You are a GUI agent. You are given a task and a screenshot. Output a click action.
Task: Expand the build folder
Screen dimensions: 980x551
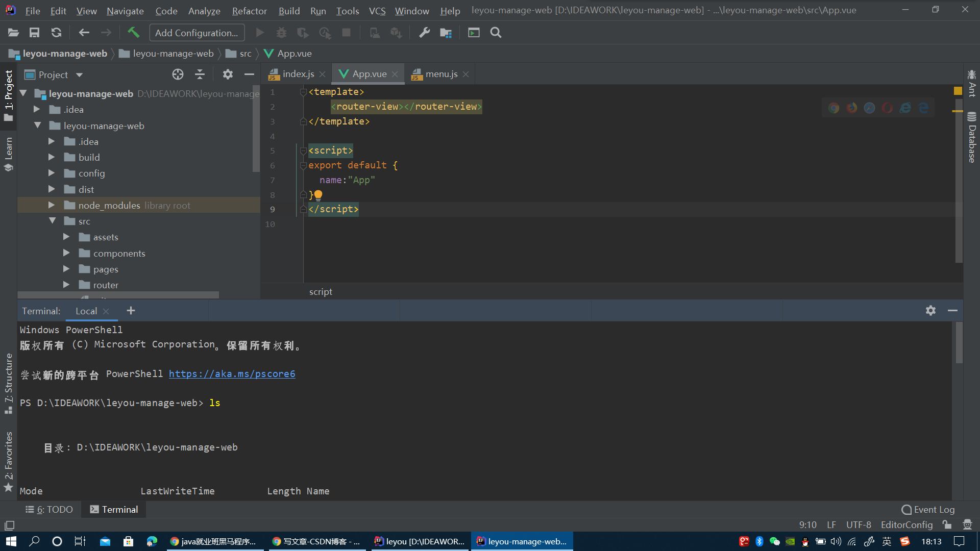[x=52, y=157]
